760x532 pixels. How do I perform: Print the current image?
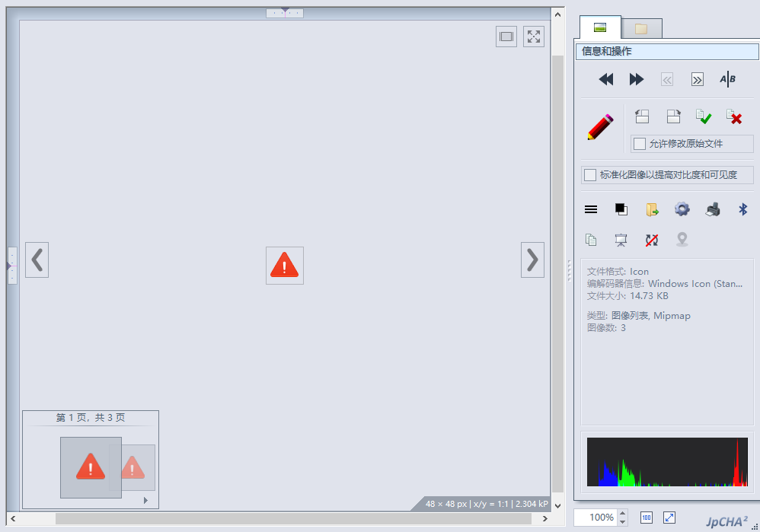(x=713, y=209)
